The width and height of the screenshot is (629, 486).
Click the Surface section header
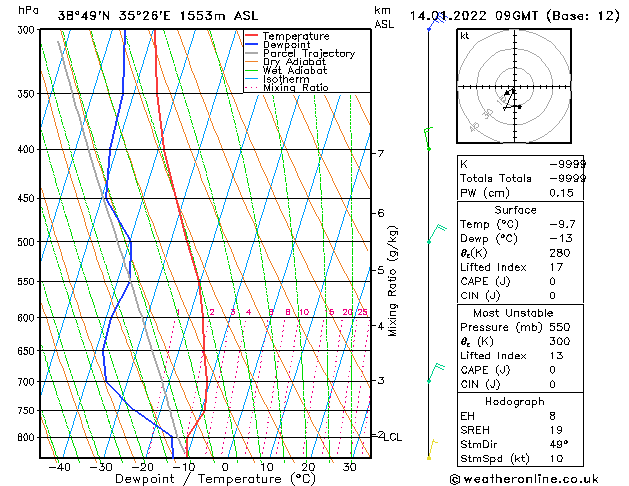coord(515,210)
